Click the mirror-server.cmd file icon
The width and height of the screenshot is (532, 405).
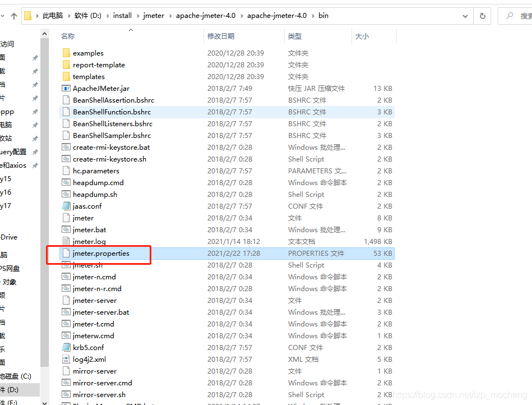pyautogui.click(x=66, y=383)
